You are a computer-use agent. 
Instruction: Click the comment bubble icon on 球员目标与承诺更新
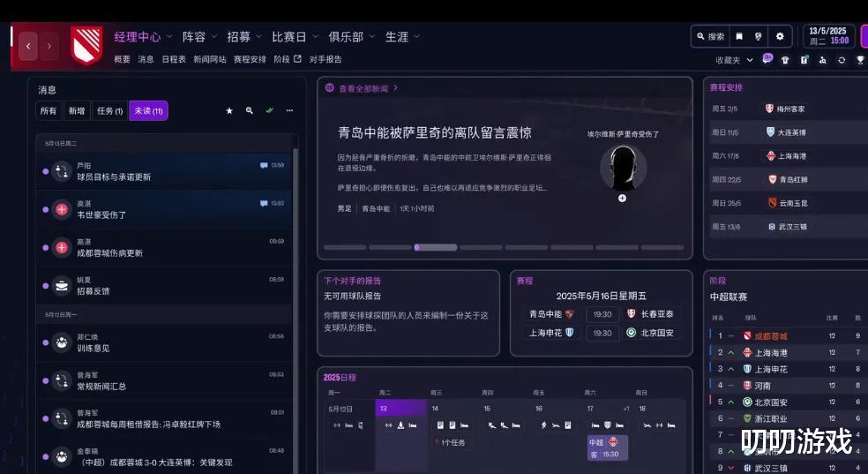tap(264, 165)
